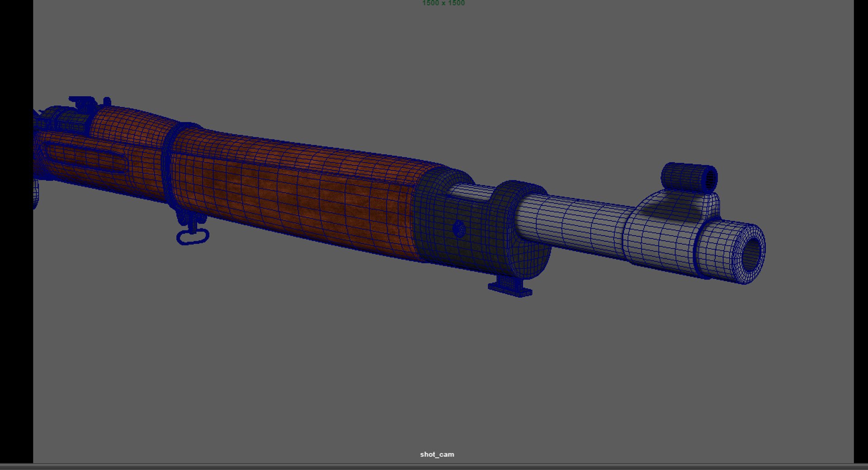This screenshot has width=868, height=470.
Task: Select the front sight hood cylinder
Action: pyautogui.click(x=689, y=178)
